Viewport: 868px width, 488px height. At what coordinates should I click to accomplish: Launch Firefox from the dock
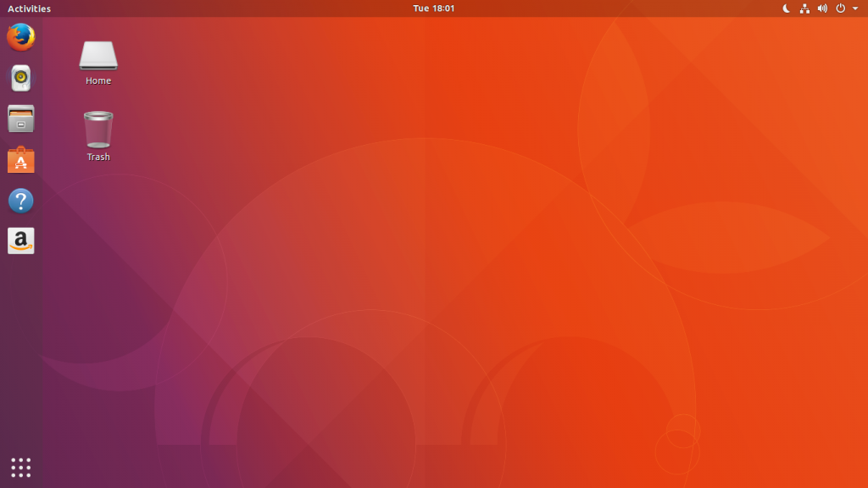20,37
